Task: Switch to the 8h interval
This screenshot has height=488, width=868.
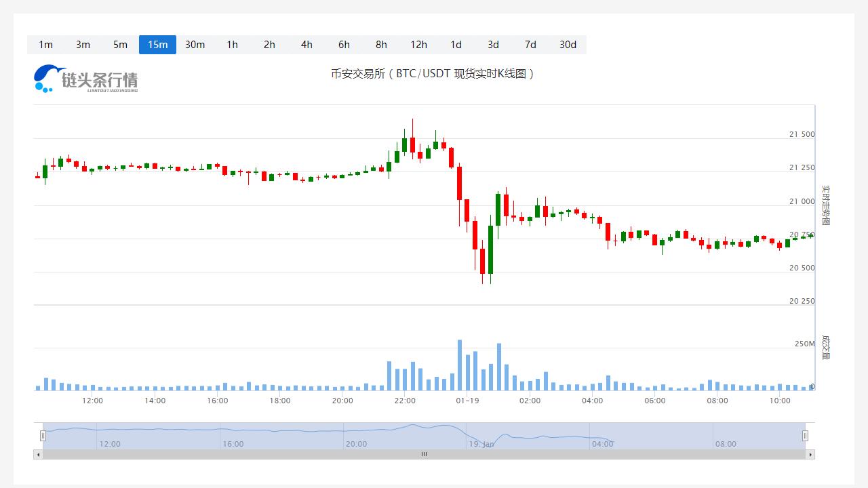Action: click(x=381, y=45)
